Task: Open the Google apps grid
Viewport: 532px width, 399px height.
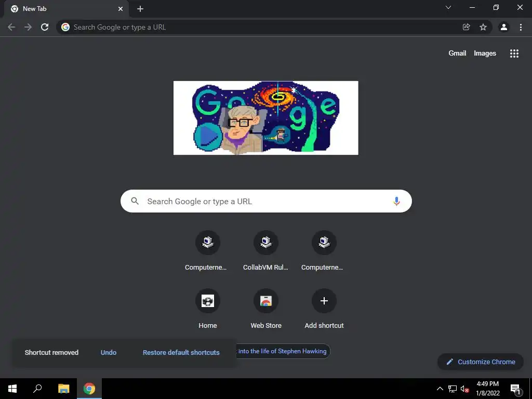Action: pos(514,54)
